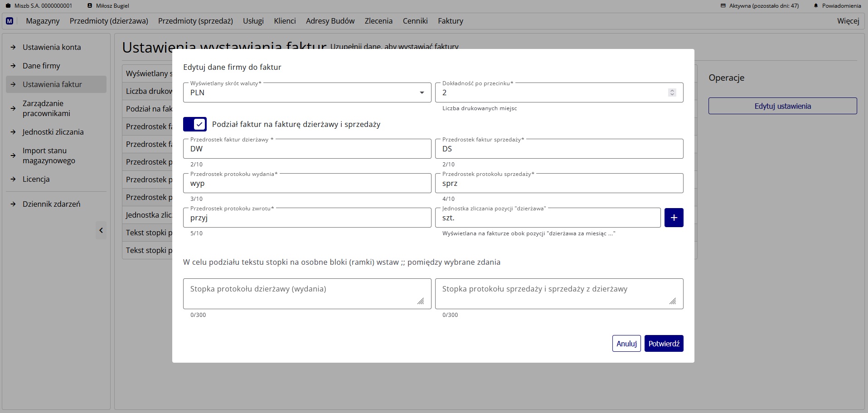The image size is (868, 413).
Task: Click the arrow icon beside Licencja
Action: click(13, 179)
